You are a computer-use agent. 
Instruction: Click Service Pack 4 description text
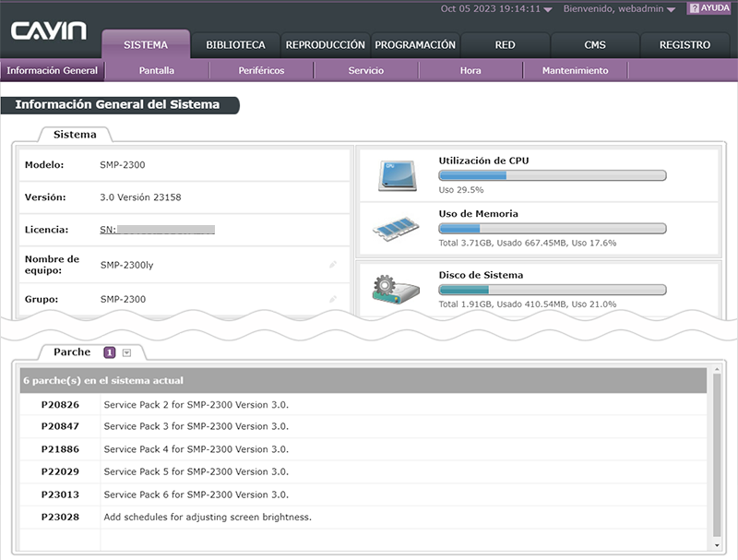tap(196, 449)
